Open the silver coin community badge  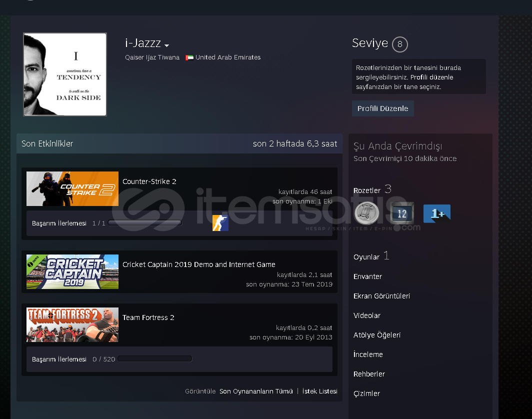(367, 213)
